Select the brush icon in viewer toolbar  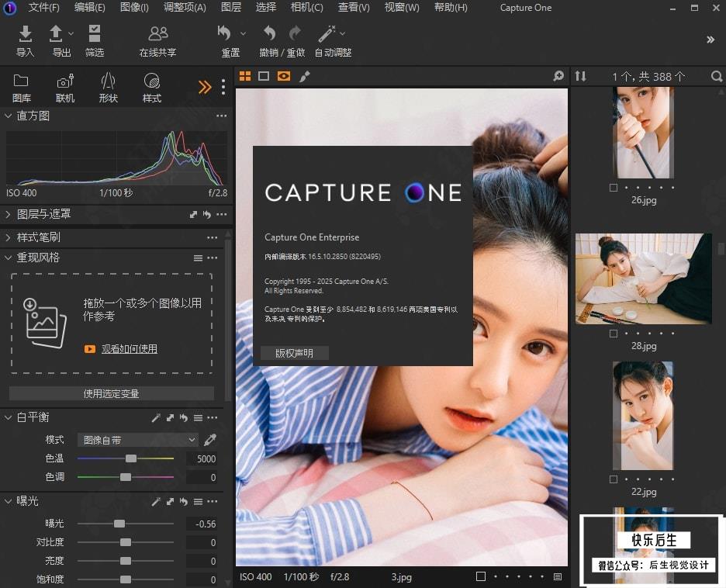point(304,76)
